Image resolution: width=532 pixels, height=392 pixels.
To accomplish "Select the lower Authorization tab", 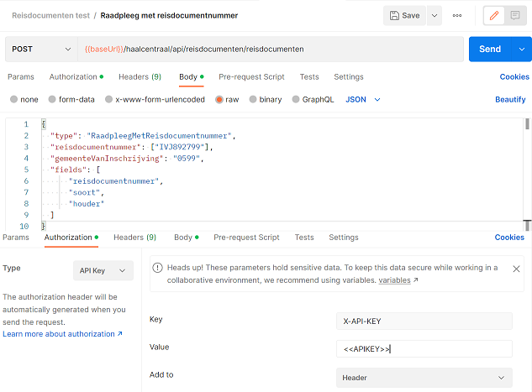I will 71,238.
